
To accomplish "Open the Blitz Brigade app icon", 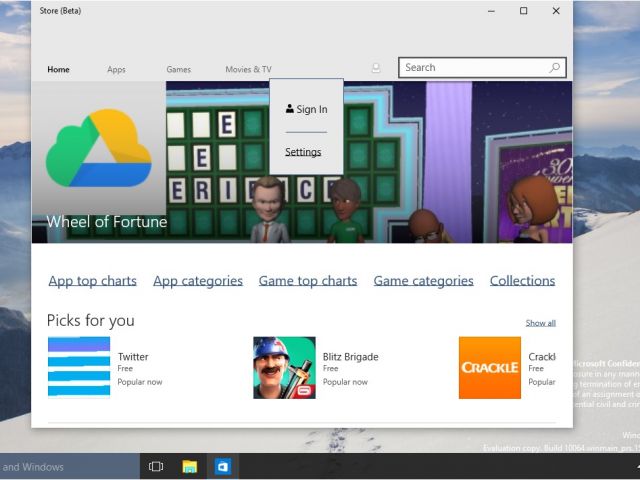I will [x=284, y=367].
